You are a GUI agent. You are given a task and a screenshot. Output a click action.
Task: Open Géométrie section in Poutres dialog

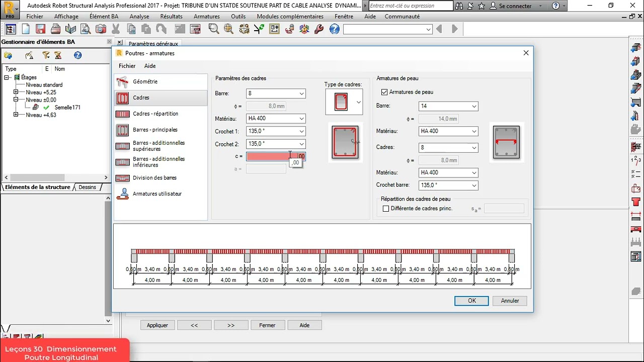click(x=160, y=81)
